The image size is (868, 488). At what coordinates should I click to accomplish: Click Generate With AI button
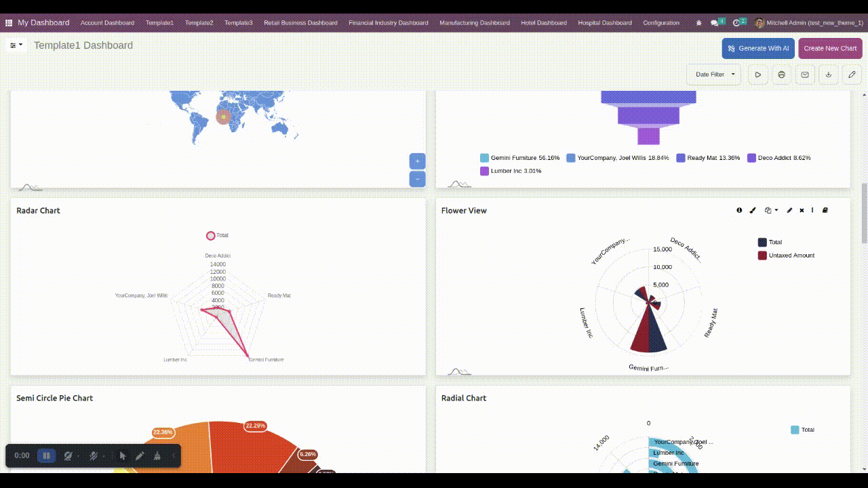[758, 48]
